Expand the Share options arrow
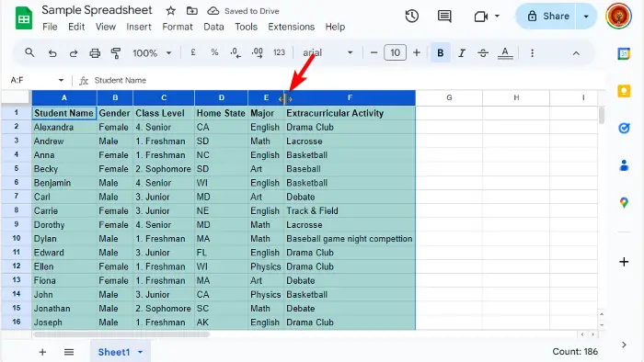 [586, 17]
